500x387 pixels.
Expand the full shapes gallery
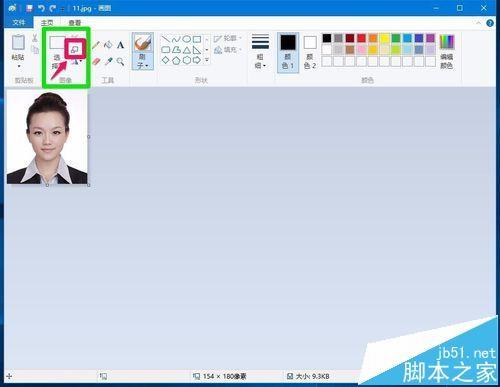coord(207,60)
